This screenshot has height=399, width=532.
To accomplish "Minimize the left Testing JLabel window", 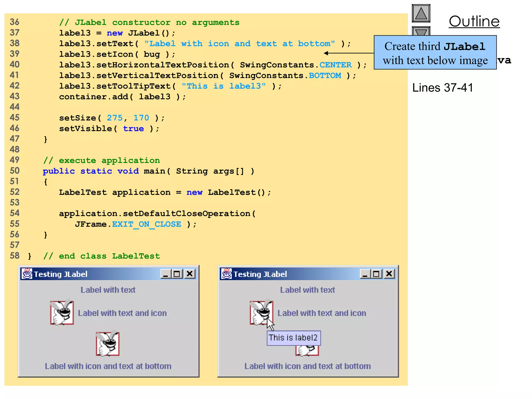I will click(166, 274).
